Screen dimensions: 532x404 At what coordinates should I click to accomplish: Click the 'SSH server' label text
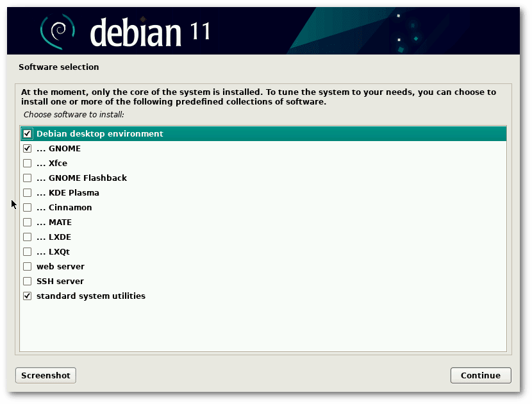(x=60, y=282)
